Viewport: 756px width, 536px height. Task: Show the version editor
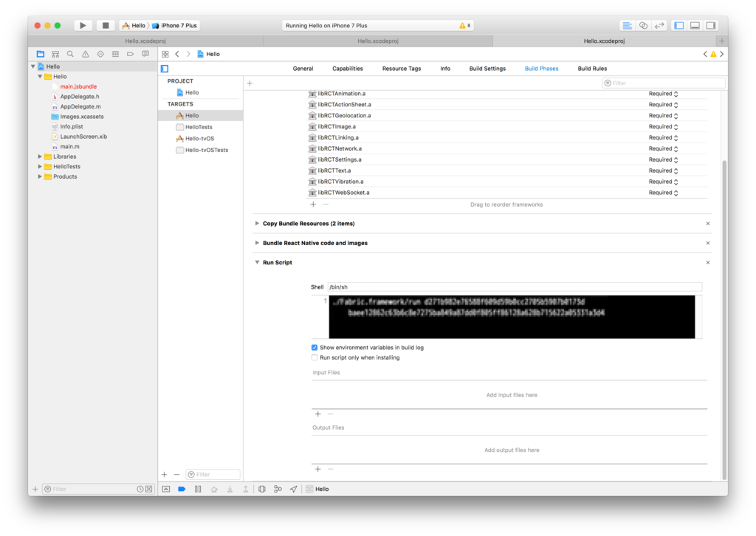coord(659,26)
